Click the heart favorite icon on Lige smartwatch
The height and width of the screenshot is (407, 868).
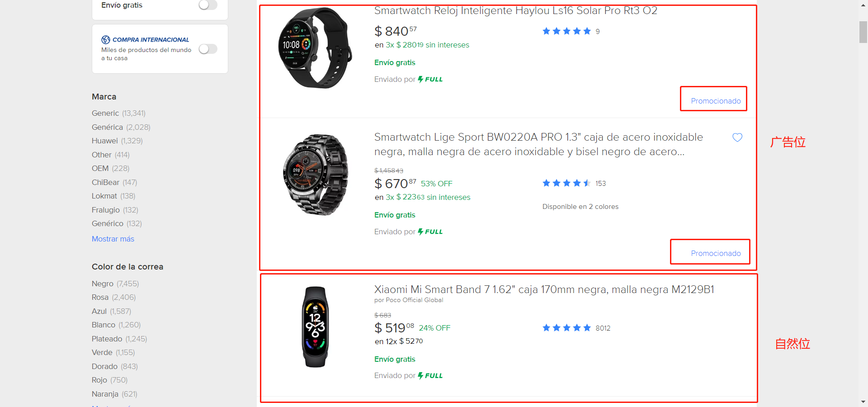coord(737,137)
